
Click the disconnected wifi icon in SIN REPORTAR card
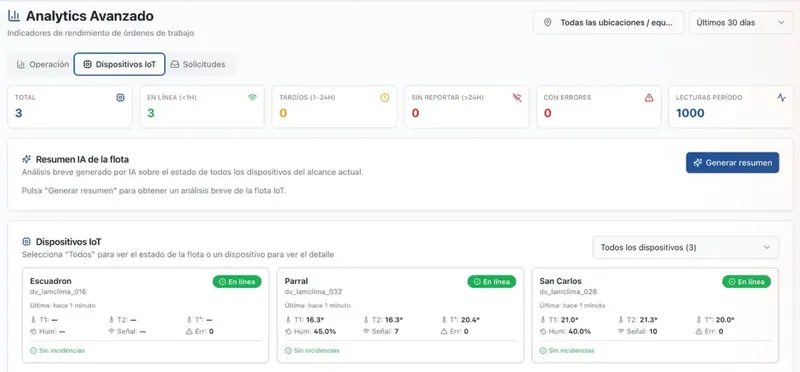click(x=517, y=97)
